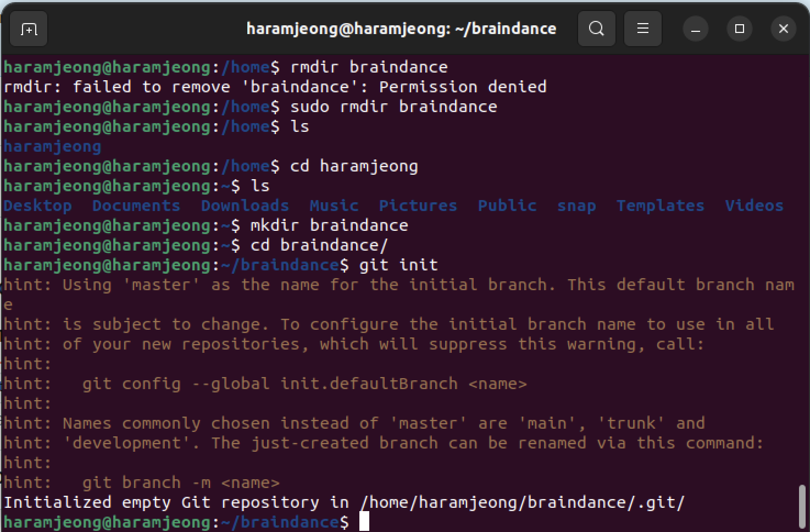Maximize the terminal window
810x532 pixels.
[x=739, y=29]
